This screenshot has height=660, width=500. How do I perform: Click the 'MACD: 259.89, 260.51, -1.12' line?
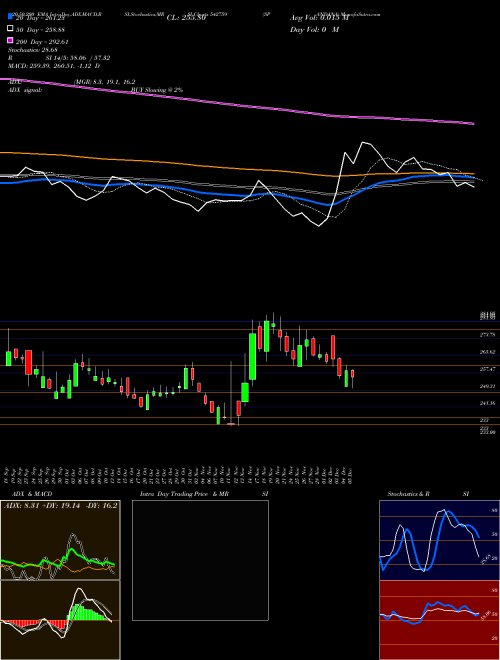pyautogui.click(x=54, y=66)
